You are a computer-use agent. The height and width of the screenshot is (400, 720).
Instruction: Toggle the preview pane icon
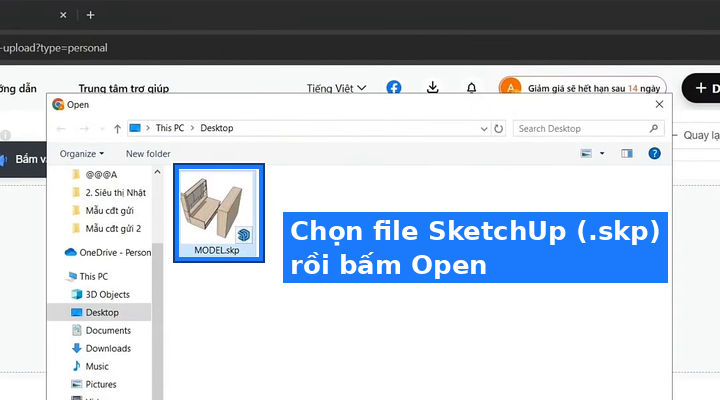point(627,153)
